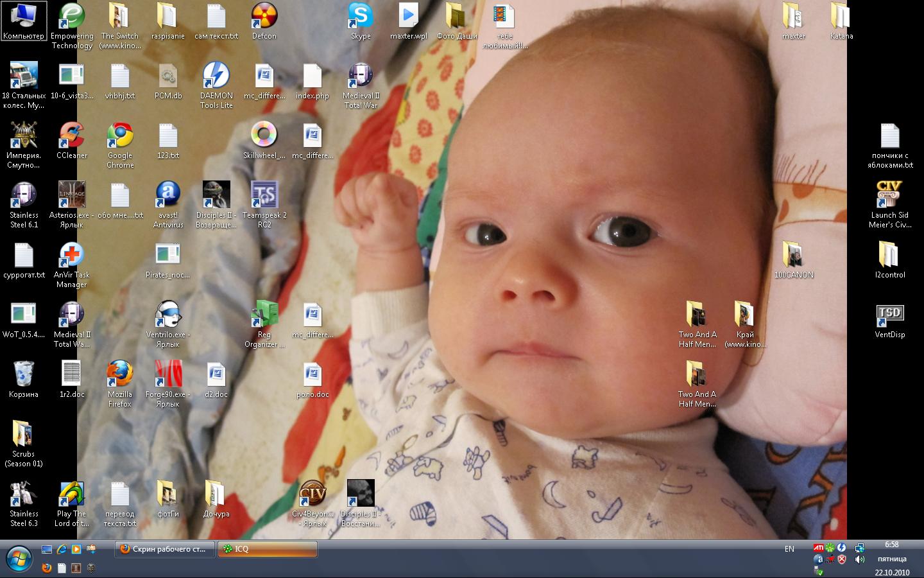
Task: Click the Teamspeak 2 RC2 shortcut
Action: 264,195
